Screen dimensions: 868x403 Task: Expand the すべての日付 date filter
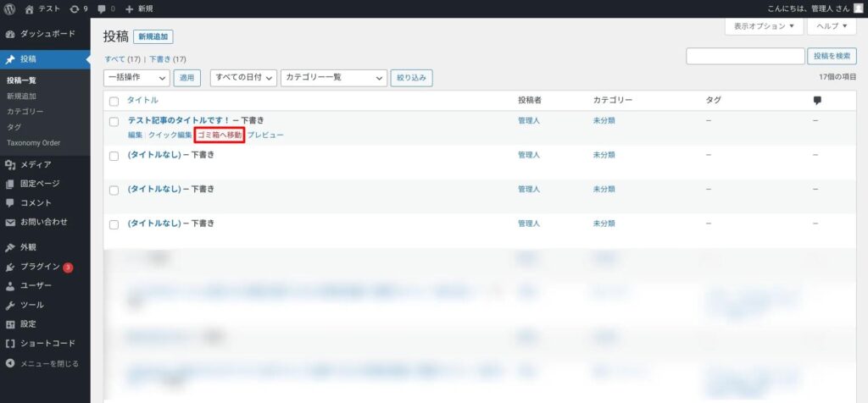244,78
